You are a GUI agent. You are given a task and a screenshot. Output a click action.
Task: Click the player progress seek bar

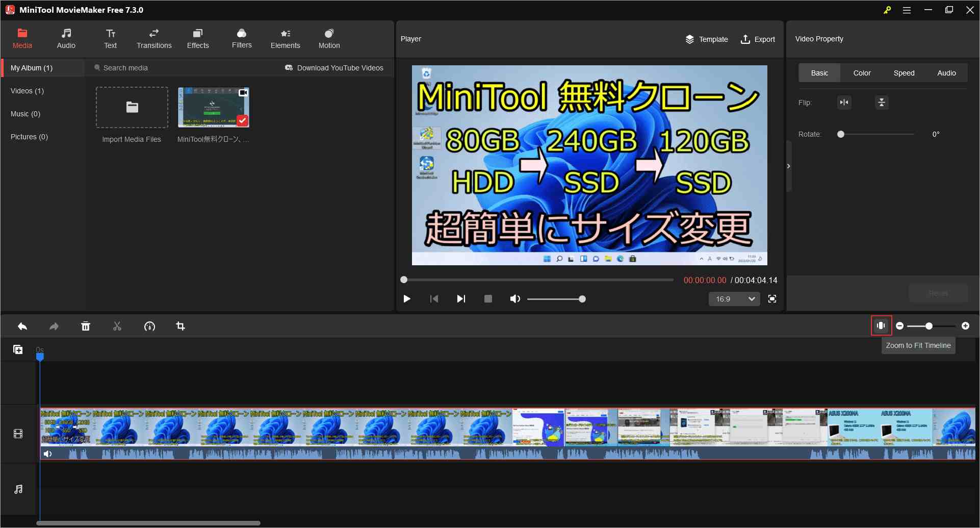(537, 280)
